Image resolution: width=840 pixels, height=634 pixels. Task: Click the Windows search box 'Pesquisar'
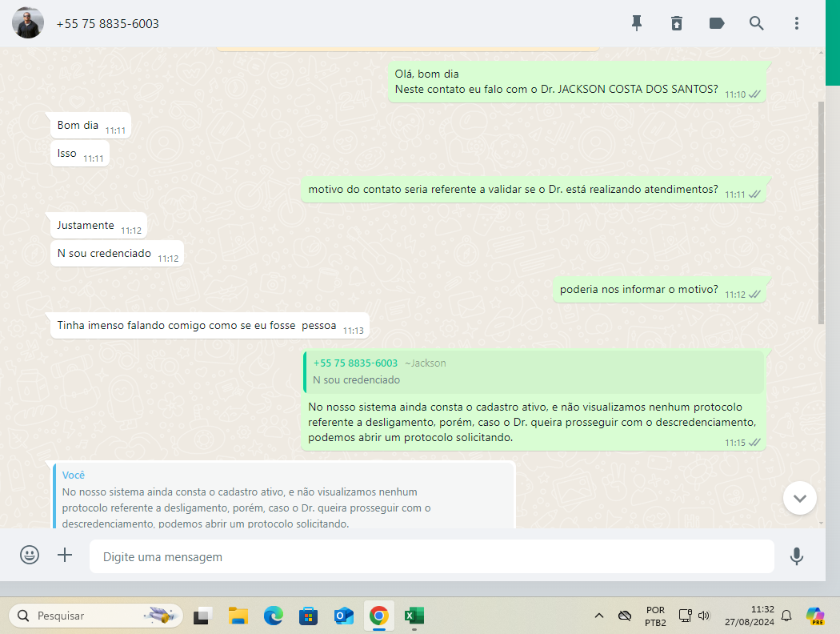[96, 616]
